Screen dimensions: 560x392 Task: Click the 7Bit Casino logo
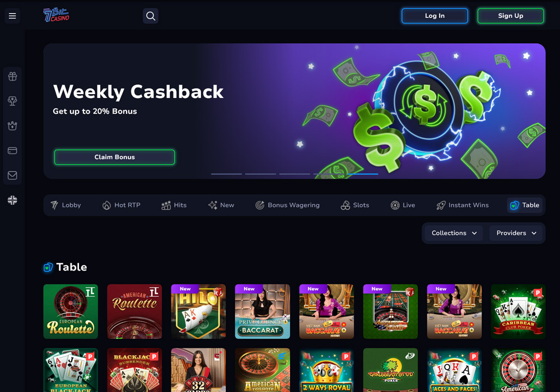click(57, 15)
